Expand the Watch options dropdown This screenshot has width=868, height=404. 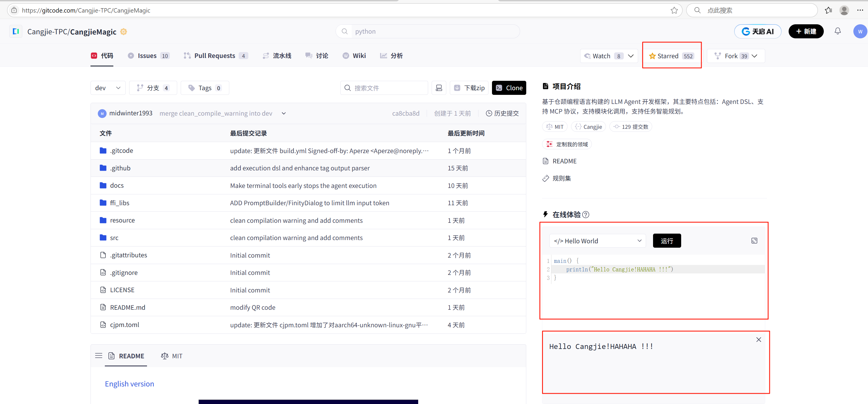pyautogui.click(x=631, y=56)
